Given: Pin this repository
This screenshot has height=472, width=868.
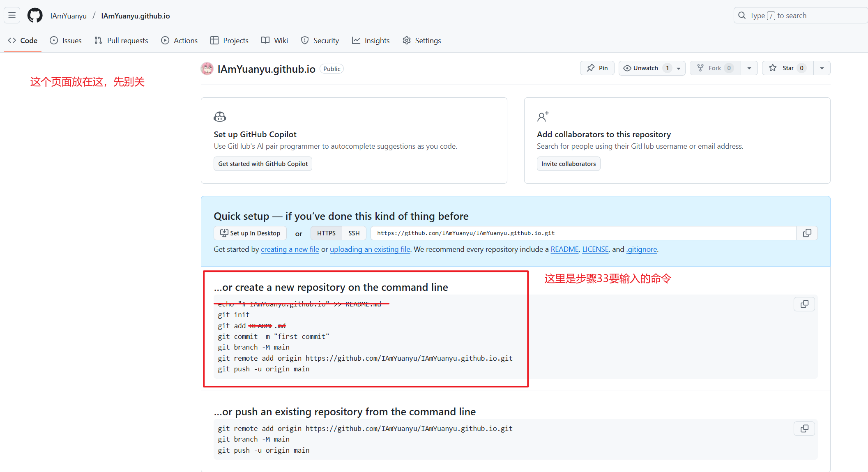Looking at the screenshot, I should click(x=597, y=68).
